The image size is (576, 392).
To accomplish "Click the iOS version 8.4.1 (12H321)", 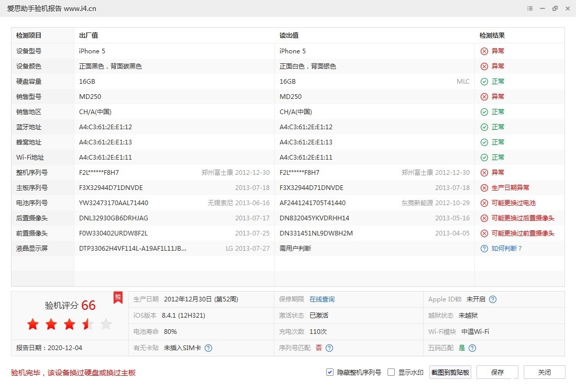I will pos(183,316).
